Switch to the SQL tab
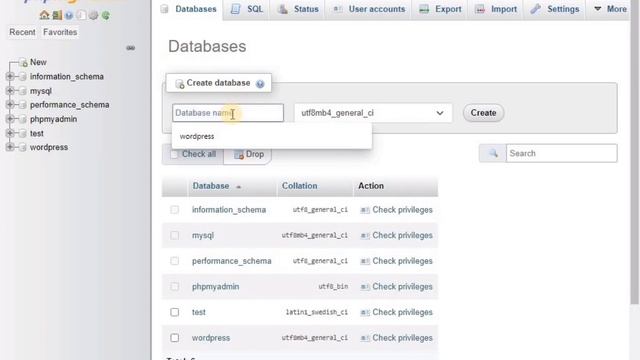This screenshot has width=640, height=360. click(x=247, y=9)
